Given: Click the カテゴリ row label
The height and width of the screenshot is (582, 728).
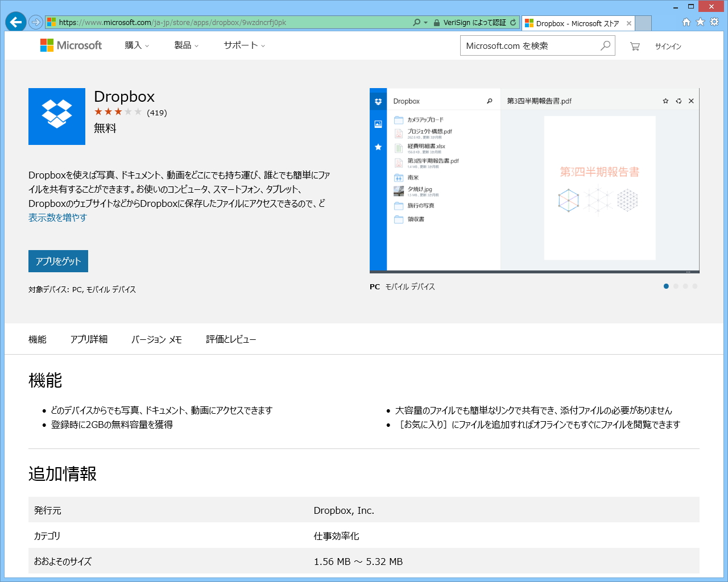Looking at the screenshot, I should [x=47, y=536].
